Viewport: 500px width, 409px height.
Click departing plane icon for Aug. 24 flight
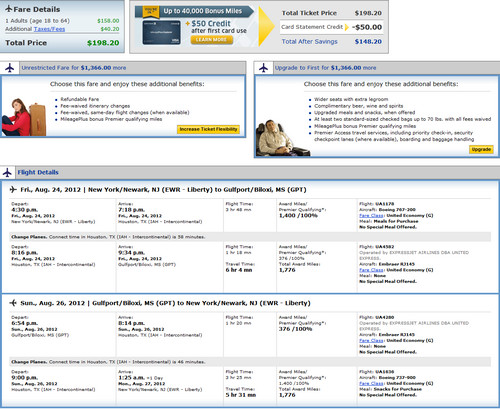(13, 189)
